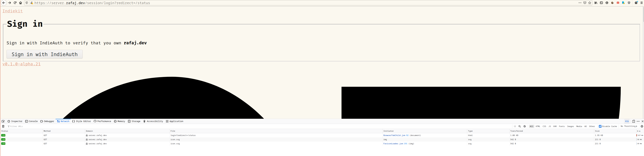Open the Network settings gear icon

pyautogui.click(x=642, y=126)
